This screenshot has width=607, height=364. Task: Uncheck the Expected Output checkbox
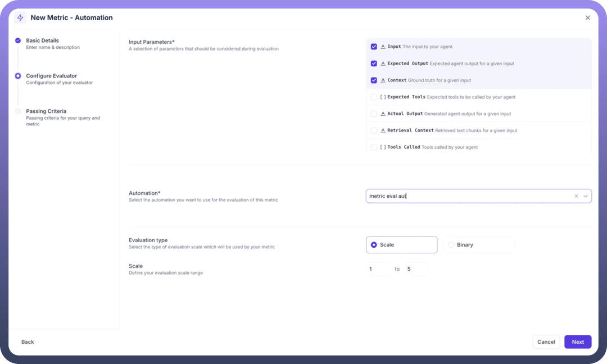pyautogui.click(x=374, y=63)
